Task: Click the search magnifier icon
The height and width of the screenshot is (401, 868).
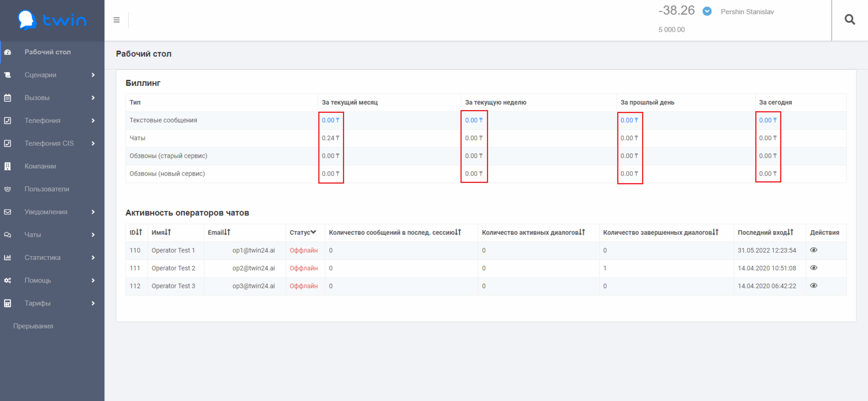Action: tap(850, 20)
